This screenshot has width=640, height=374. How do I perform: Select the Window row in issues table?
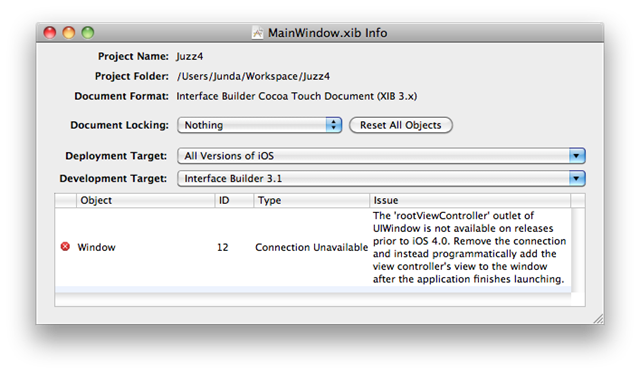click(x=313, y=247)
